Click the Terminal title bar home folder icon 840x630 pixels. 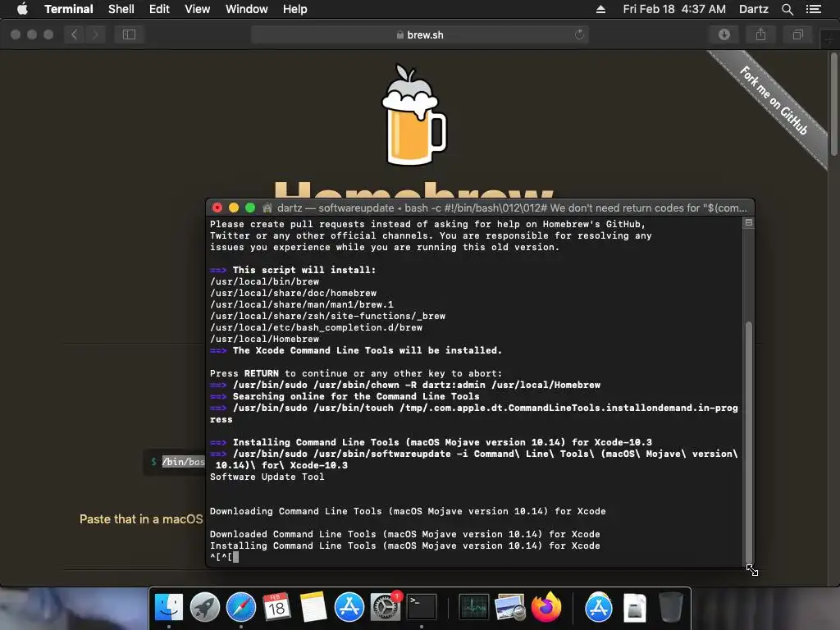click(267, 208)
